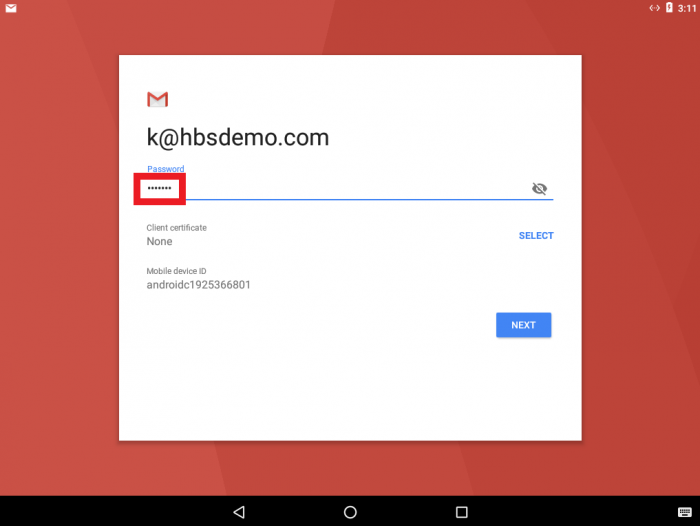Open the keyboard switcher icon
Viewport: 700px width, 526px height.
[684, 512]
